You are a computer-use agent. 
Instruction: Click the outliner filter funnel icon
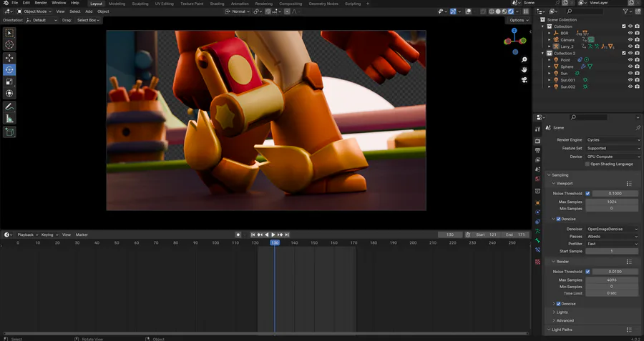[x=625, y=11]
